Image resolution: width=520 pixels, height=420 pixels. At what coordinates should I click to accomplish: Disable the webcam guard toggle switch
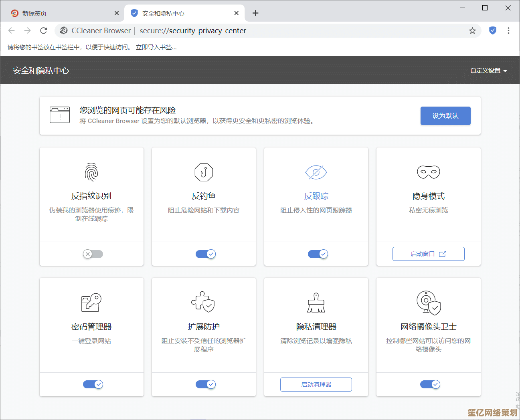click(430, 384)
